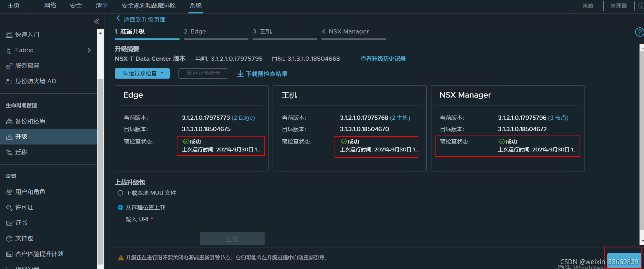Viewport: 644px width, 269px height.
Task: Click the 支持包 box icon
Action: coord(9,239)
